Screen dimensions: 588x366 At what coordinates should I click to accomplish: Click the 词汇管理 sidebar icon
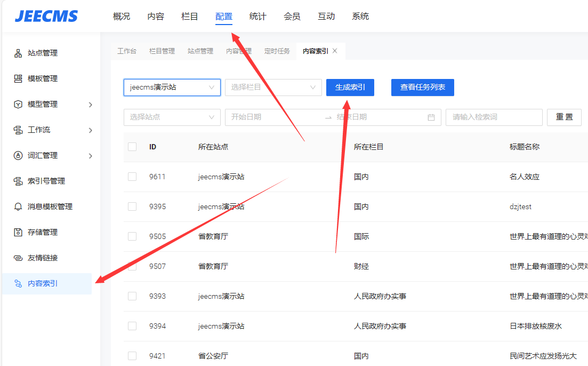tap(18, 155)
